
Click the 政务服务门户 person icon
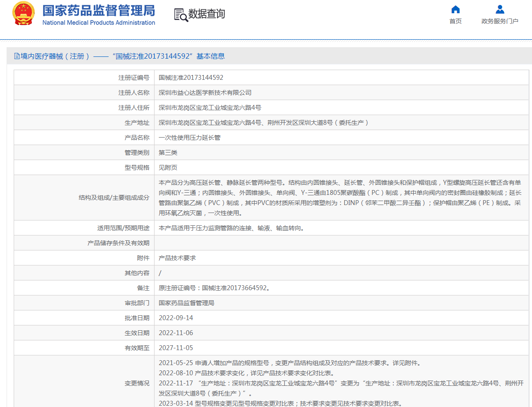coord(500,10)
